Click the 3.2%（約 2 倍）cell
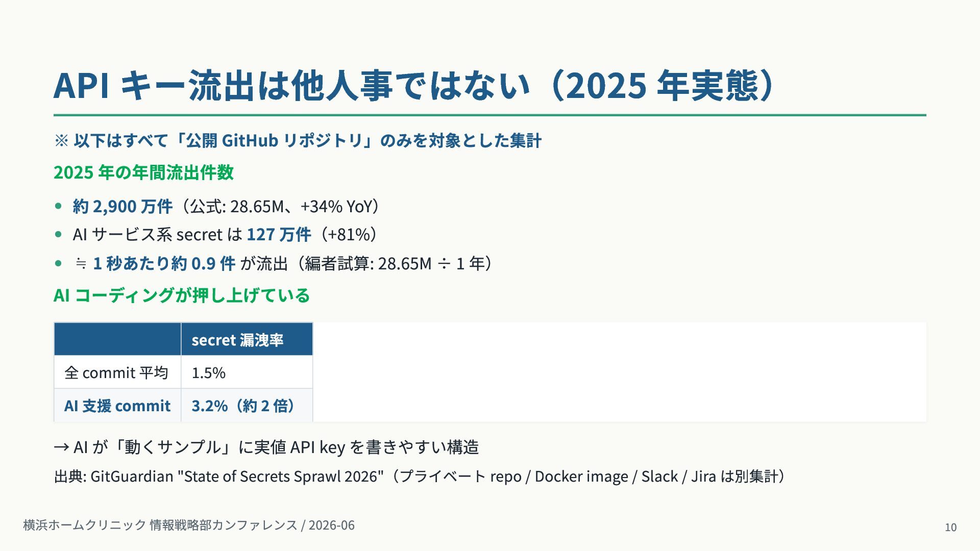Image resolution: width=980 pixels, height=551 pixels. pyautogui.click(x=247, y=406)
